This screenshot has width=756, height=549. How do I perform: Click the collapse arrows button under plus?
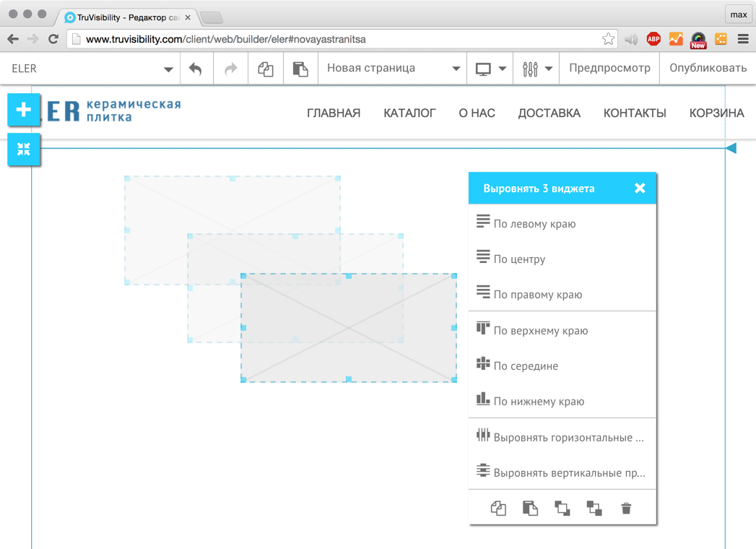click(24, 149)
